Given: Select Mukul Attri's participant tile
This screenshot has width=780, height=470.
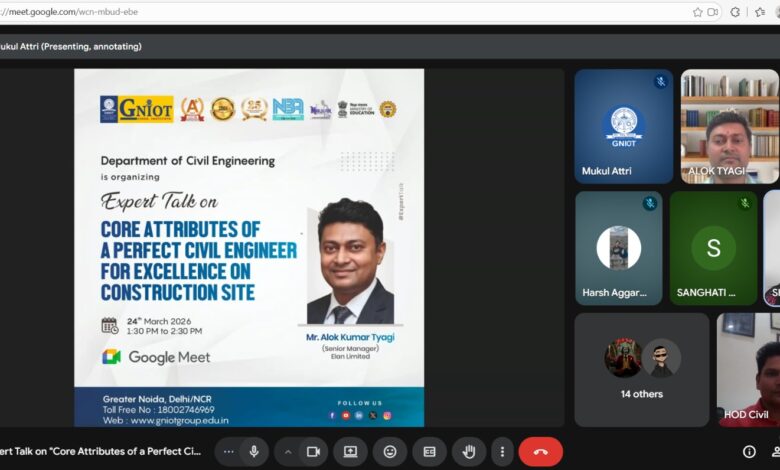Looking at the screenshot, I should pos(623,126).
